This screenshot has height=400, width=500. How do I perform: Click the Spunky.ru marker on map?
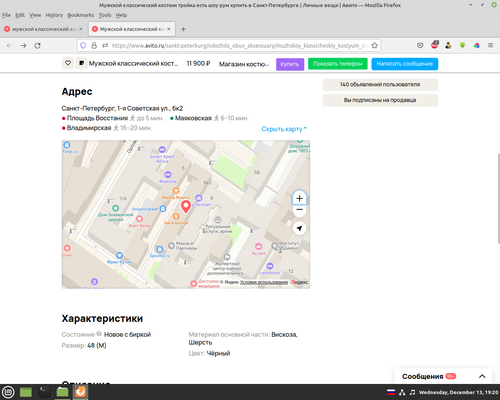tap(160, 249)
